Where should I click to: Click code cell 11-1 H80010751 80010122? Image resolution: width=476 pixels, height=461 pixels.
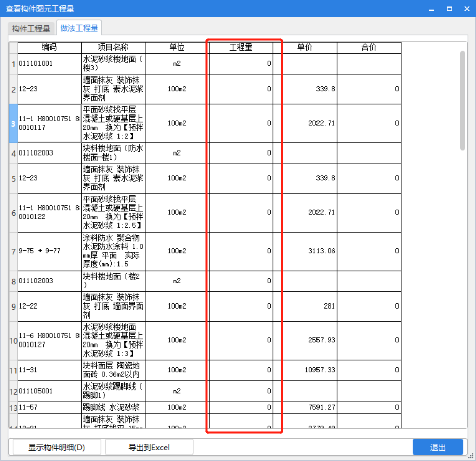[49, 213]
